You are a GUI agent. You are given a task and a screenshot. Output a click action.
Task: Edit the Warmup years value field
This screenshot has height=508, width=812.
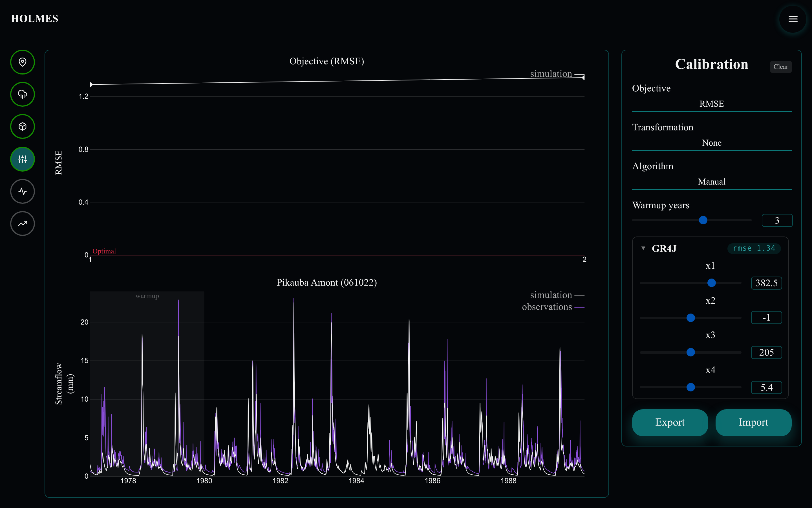tap(777, 220)
